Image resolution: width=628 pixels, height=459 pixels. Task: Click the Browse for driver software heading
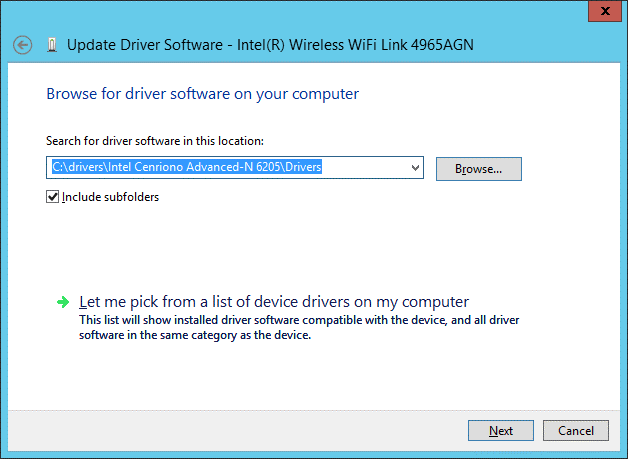[202, 94]
